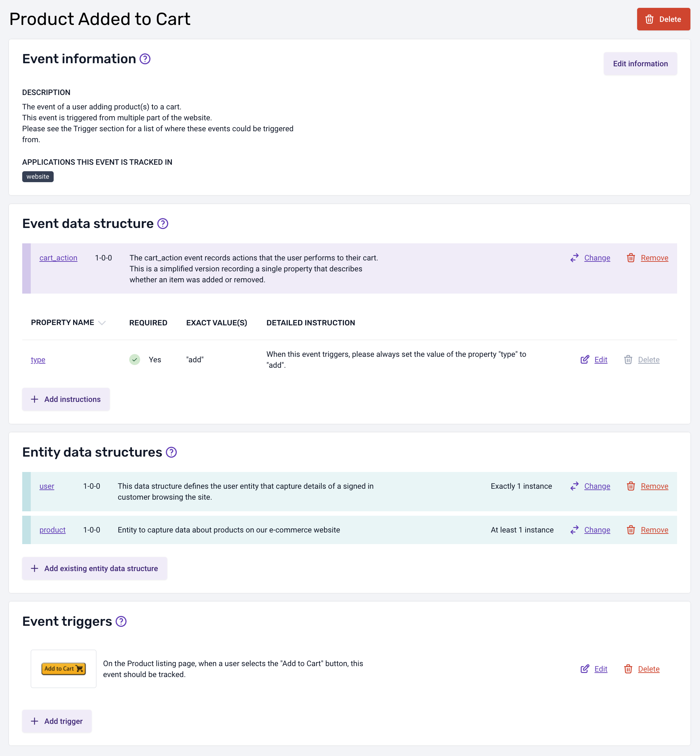Open the user entity link
The width and height of the screenshot is (700, 756).
(x=46, y=486)
